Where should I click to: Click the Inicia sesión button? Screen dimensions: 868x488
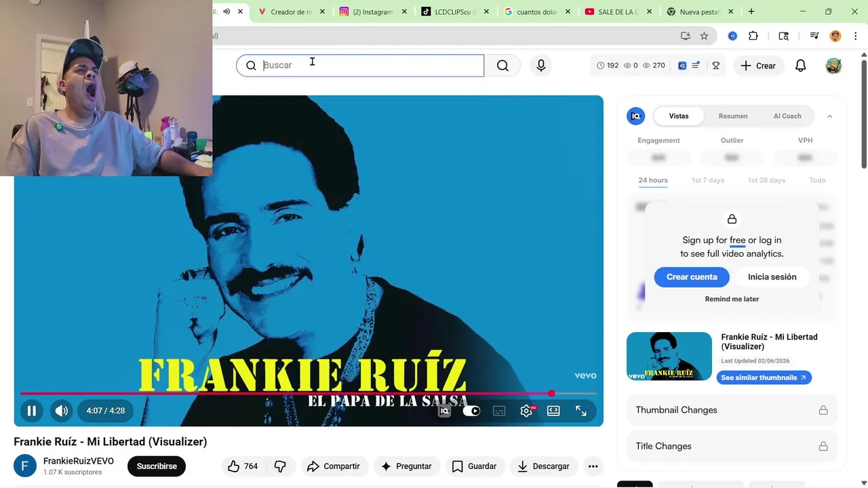click(772, 277)
